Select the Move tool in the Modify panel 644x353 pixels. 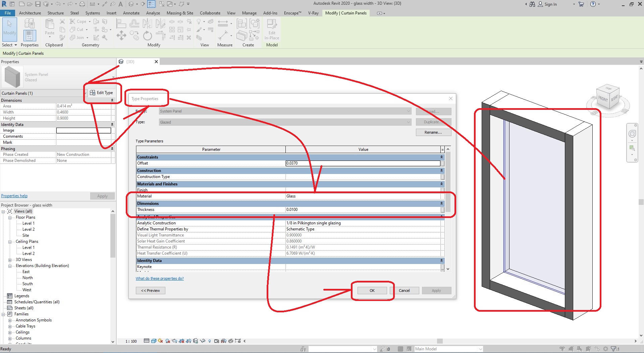[x=121, y=35]
